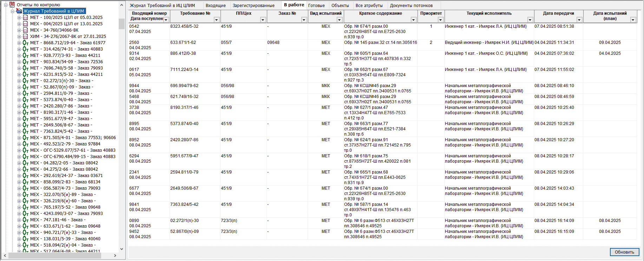Click green icon of МЕХ - 871.505/4-01

[x=25, y=138]
